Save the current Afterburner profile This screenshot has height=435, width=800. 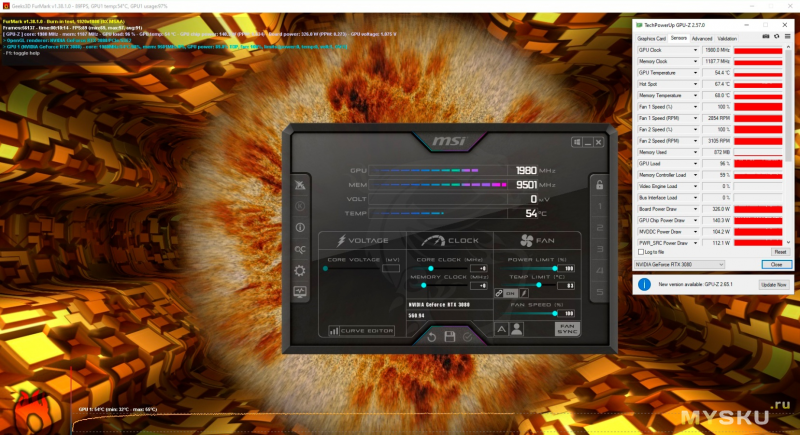(449, 337)
